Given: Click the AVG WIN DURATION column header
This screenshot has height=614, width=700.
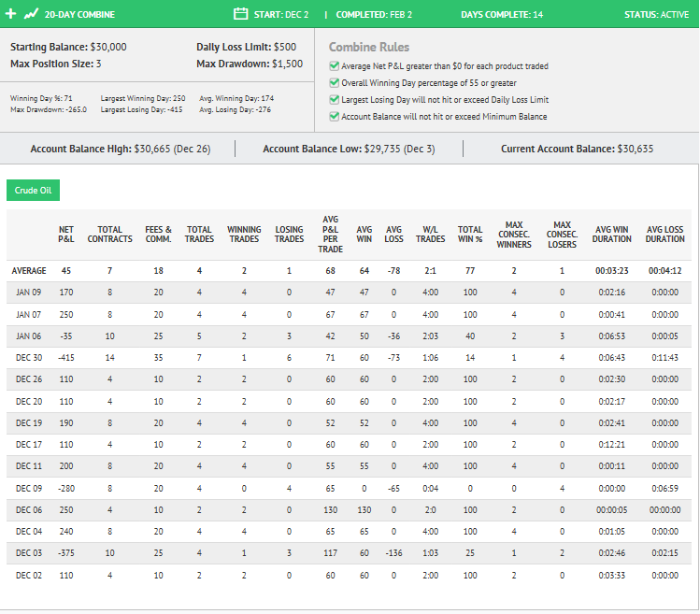Looking at the screenshot, I should pyautogui.click(x=611, y=234).
